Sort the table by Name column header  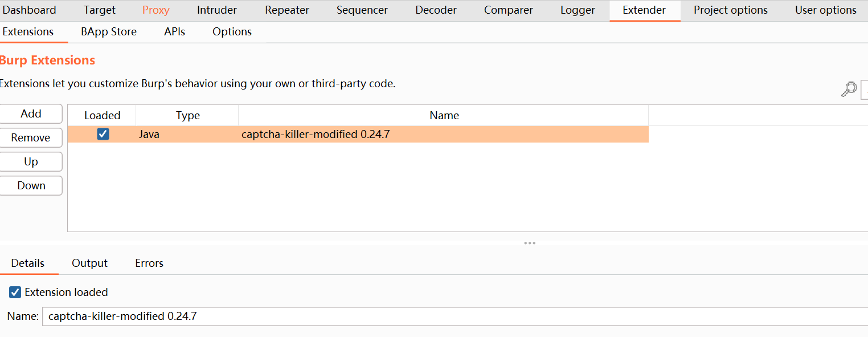(444, 115)
